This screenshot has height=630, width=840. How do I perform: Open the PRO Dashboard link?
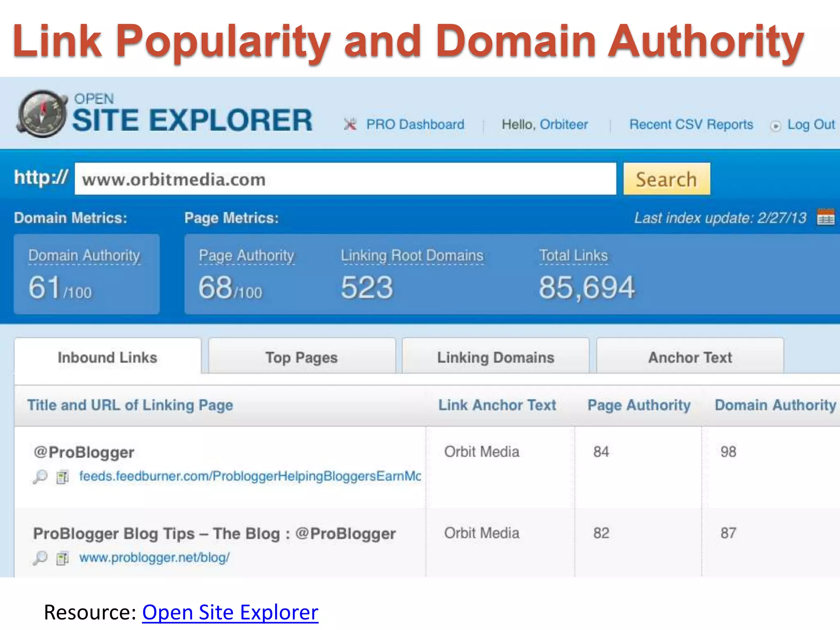point(415,124)
